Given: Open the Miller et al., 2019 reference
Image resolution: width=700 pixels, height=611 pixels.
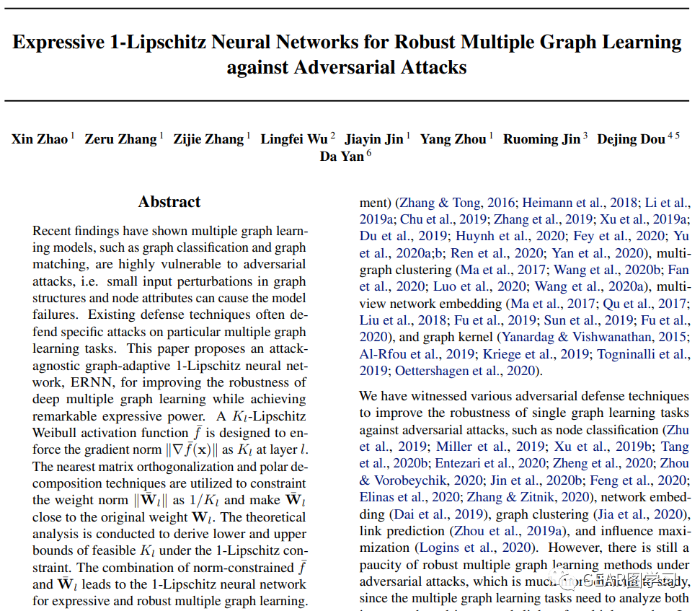Looking at the screenshot, I should click(491, 447).
